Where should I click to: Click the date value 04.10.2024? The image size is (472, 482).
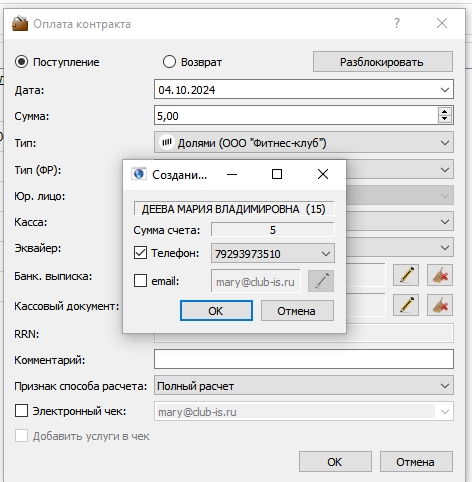(187, 90)
